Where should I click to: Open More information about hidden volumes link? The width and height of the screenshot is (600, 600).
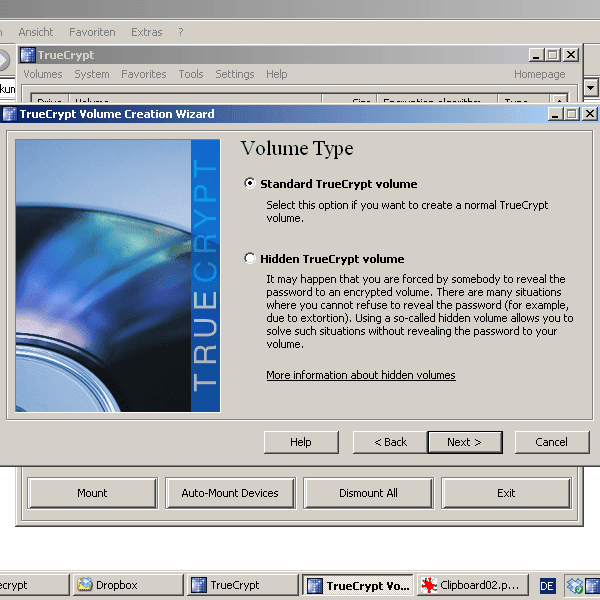point(361,375)
